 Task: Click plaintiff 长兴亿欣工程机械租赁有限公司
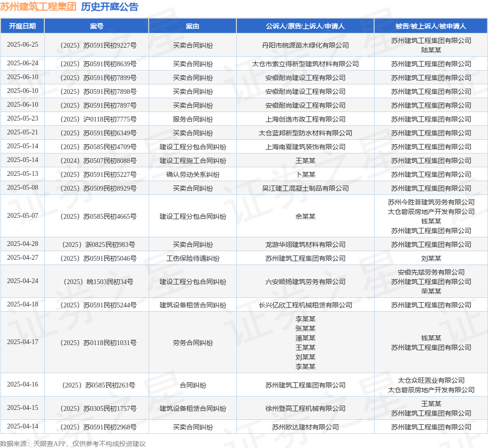[x=305, y=305]
